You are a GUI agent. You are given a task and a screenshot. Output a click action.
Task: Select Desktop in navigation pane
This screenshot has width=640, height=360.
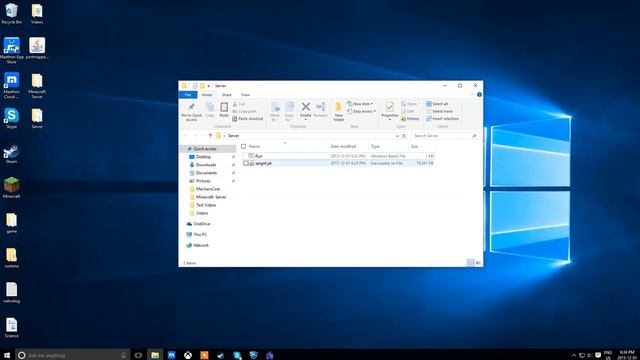point(203,157)
